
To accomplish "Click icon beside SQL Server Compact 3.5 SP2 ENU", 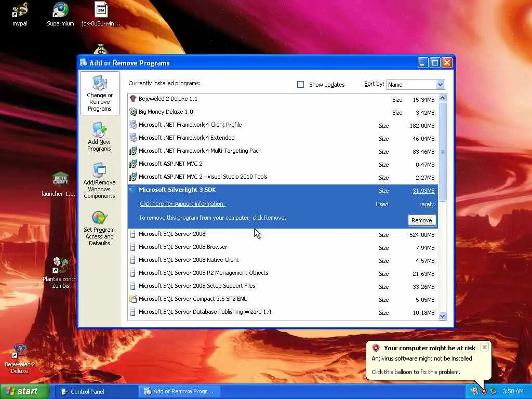I will 133,299.
